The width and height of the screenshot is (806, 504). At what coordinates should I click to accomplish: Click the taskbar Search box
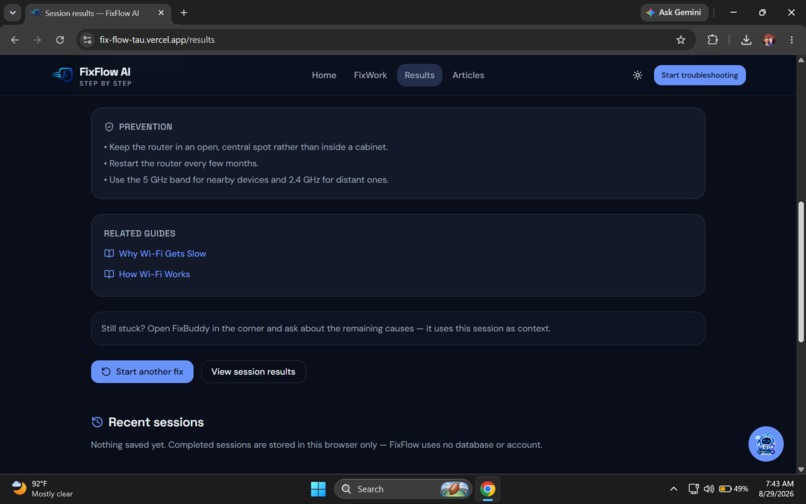402,489
